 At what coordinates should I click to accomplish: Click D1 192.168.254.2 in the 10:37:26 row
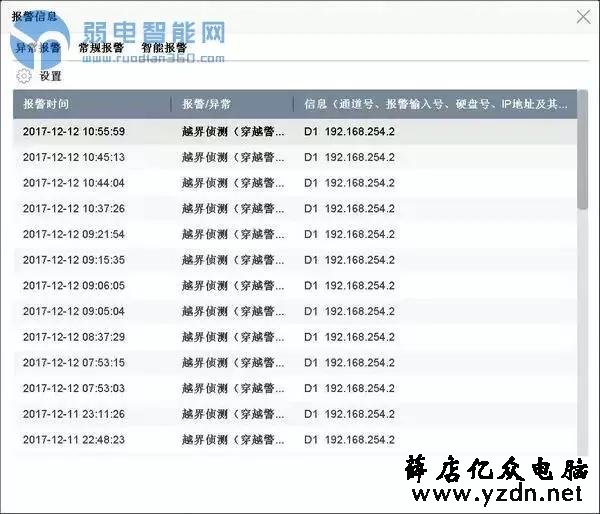tap(349, 208)
